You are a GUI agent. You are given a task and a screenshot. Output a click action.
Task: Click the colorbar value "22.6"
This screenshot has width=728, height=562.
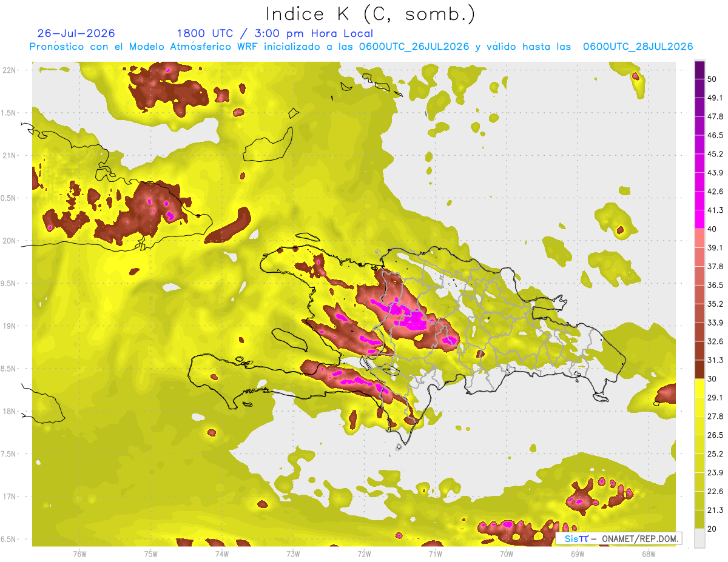(715, 492)
